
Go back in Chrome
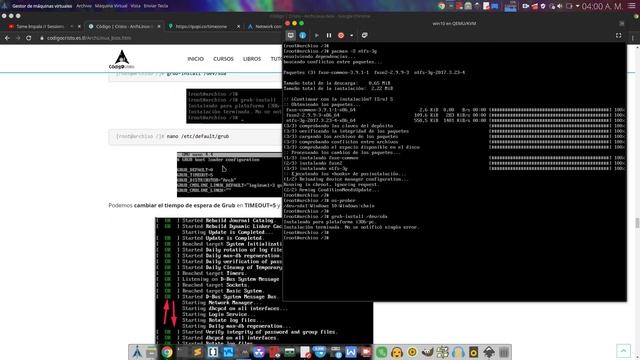coord(7,38)
